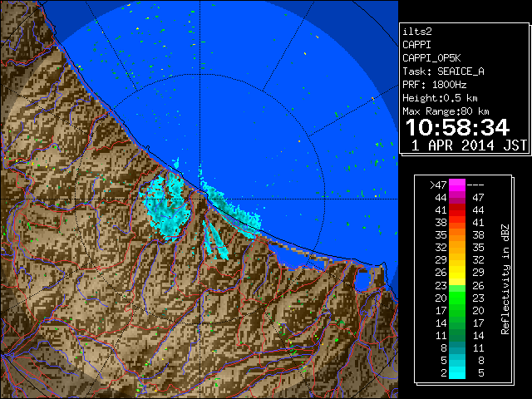Click the 'Reflectivity in dBZ' legend title
532x399 pixels.
505,279
